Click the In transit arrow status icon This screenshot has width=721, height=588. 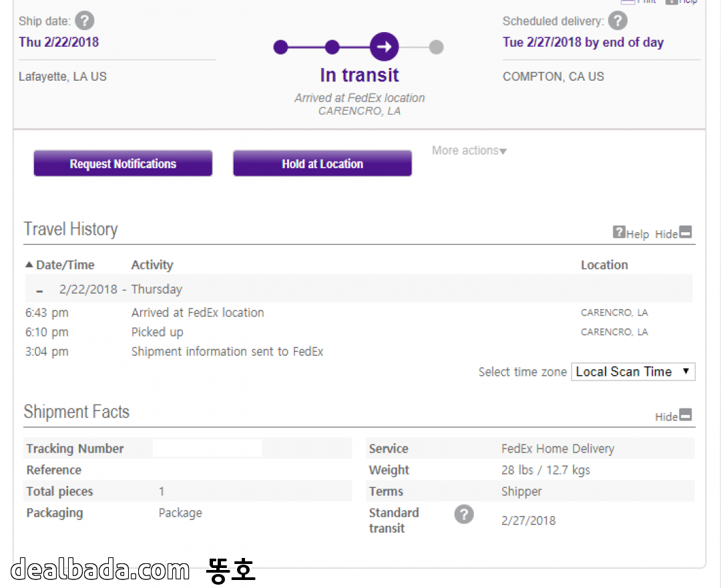coord(385,47)
